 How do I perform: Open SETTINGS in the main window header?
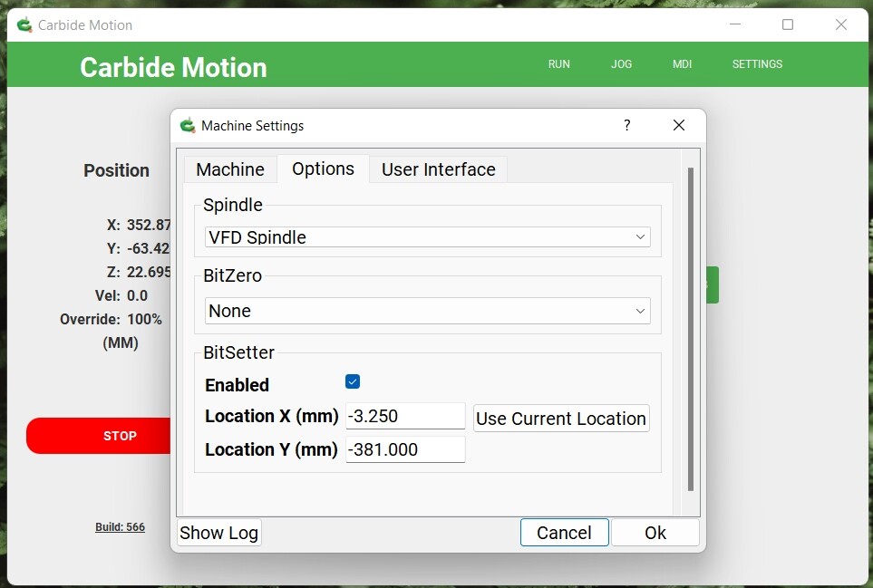tap(757, 64)
